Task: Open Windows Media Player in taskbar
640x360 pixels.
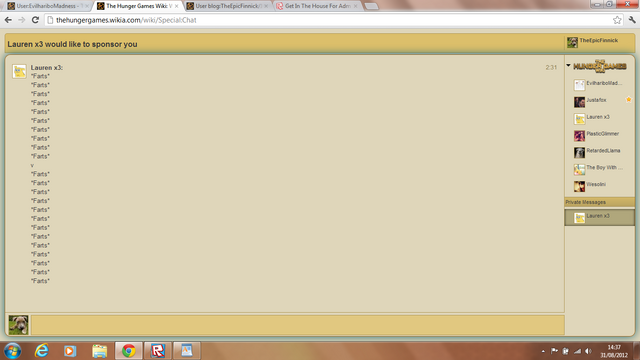Action: click(70, 351)
